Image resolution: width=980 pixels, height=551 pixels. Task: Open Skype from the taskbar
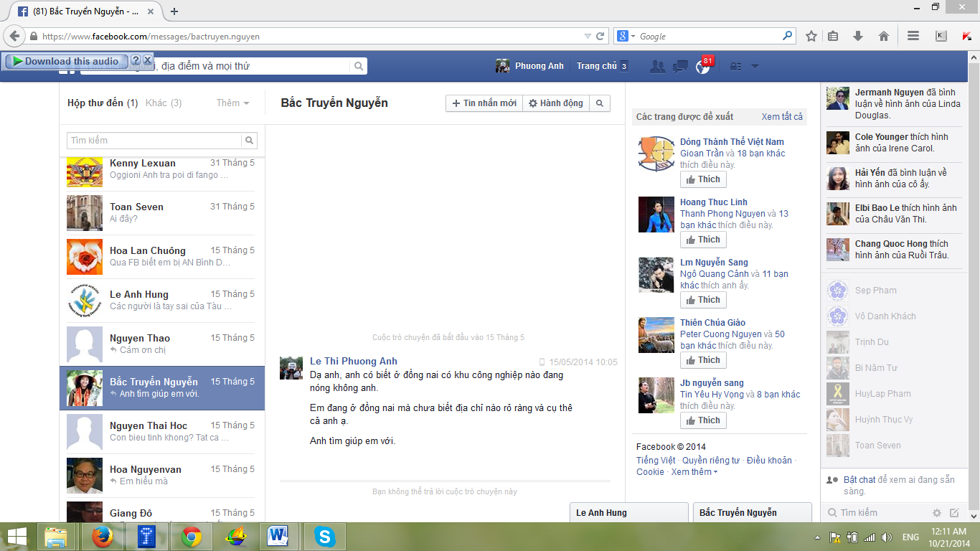pos(325,537)
